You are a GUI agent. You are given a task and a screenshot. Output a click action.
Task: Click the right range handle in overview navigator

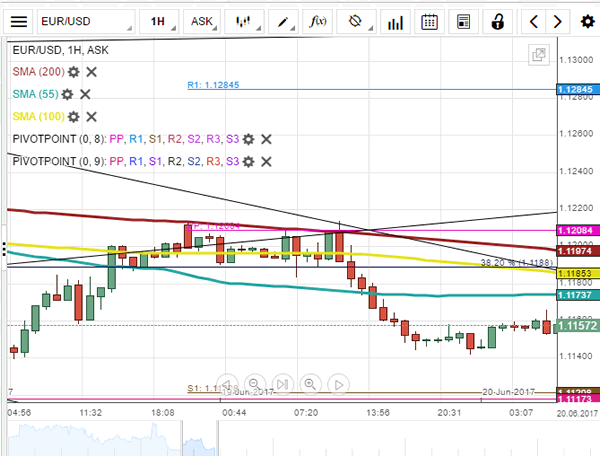(217, 438)
